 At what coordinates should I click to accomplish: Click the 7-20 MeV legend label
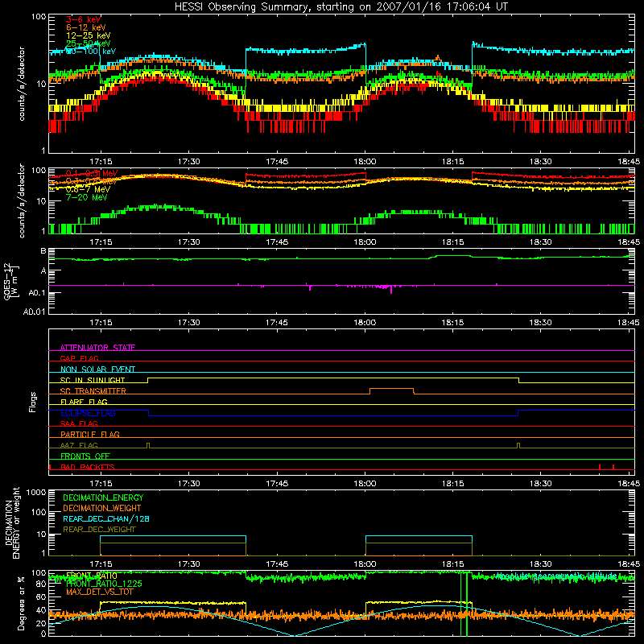coord(87,197)
